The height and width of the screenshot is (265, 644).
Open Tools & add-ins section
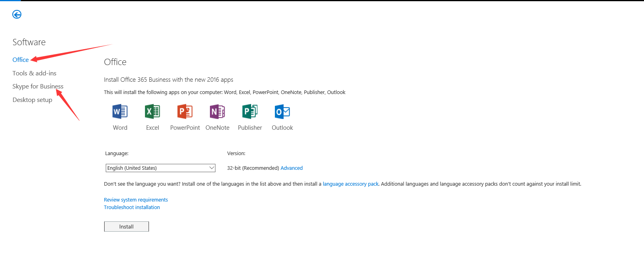[34, 73]
